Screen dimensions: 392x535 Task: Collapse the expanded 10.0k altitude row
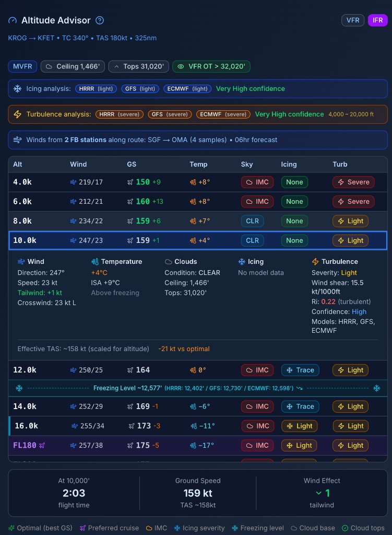click(x=198, y=240)
